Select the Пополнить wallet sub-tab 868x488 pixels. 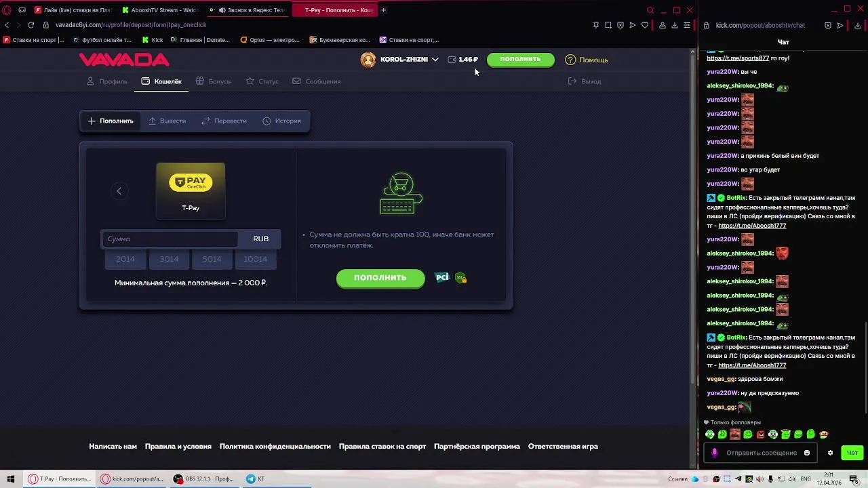pos(111,121)
